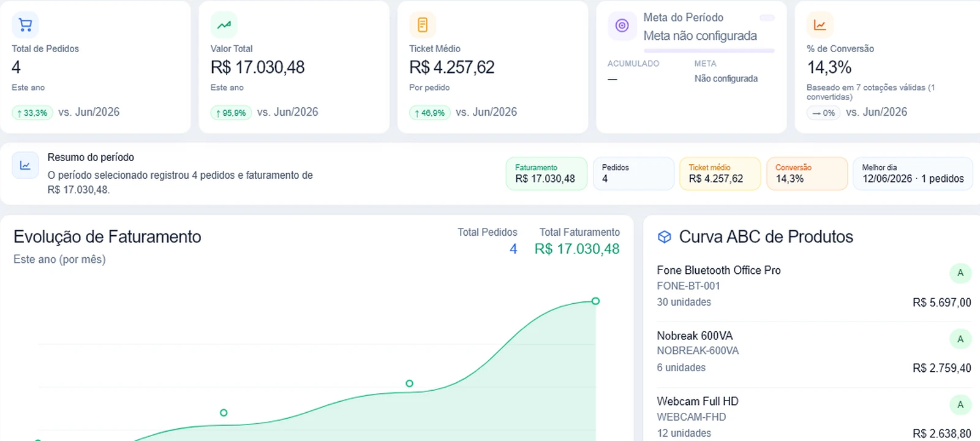Click the target icon on Meta do Período

622,26
